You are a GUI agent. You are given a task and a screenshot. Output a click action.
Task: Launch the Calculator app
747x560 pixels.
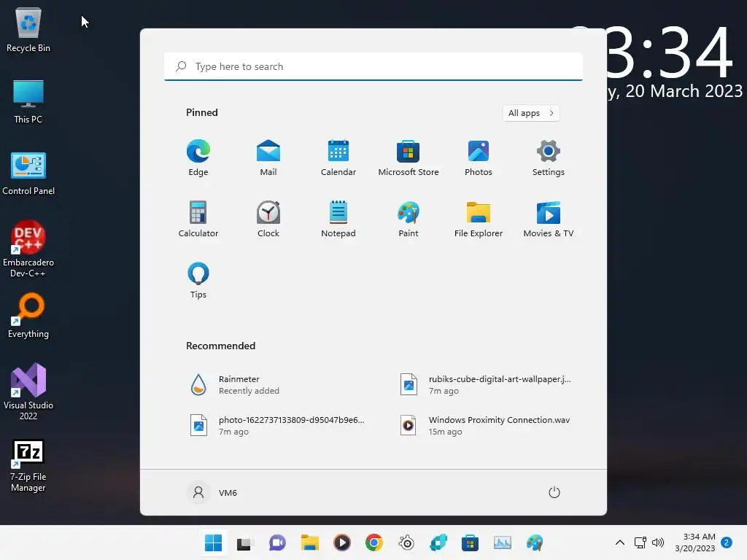coord(198,219)
